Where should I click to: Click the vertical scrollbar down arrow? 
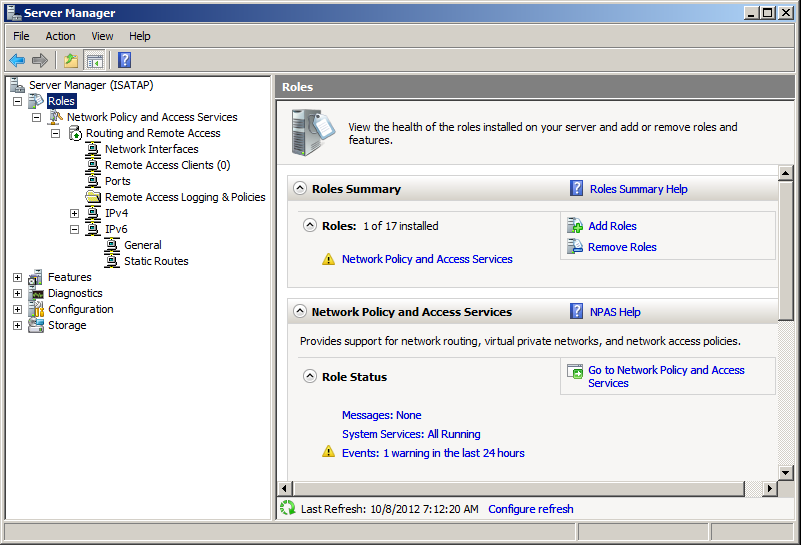coord(786,472)
